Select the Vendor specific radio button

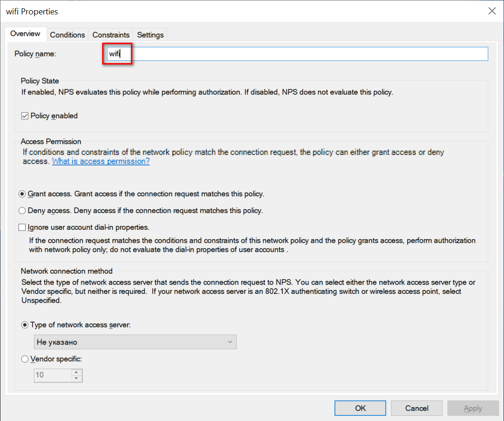pyautogui.click(x=25, y=359)
